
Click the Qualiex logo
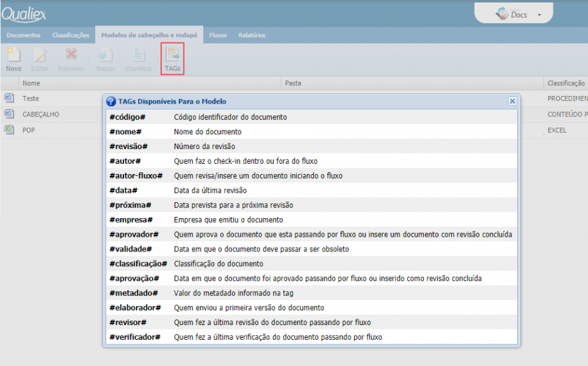click(24, 14)
